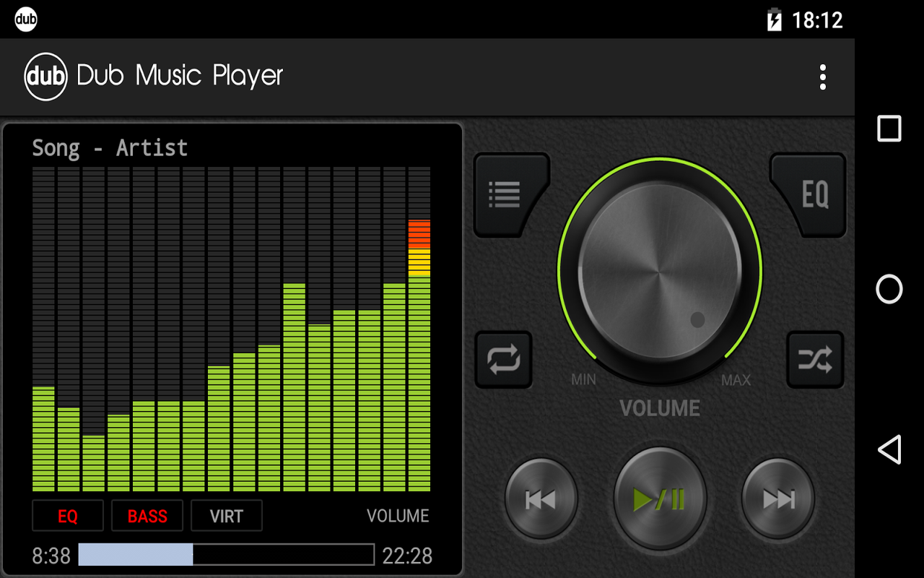The image size is (924, 578).
Task: Toggle repeat mode
Action: [503, 359]
